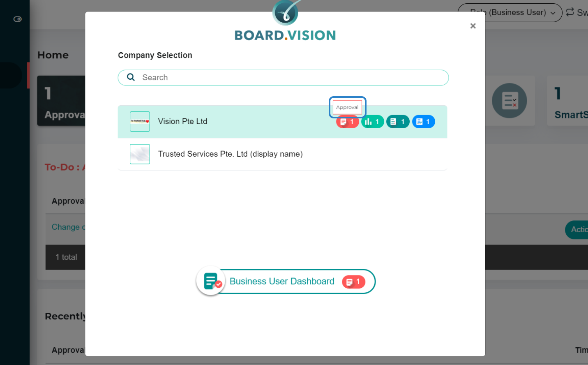Image resolution: width=588 pixels, height=365 pixels.
Task: Click the Business User Dashboard document icon
Action: tap(211, 281)
